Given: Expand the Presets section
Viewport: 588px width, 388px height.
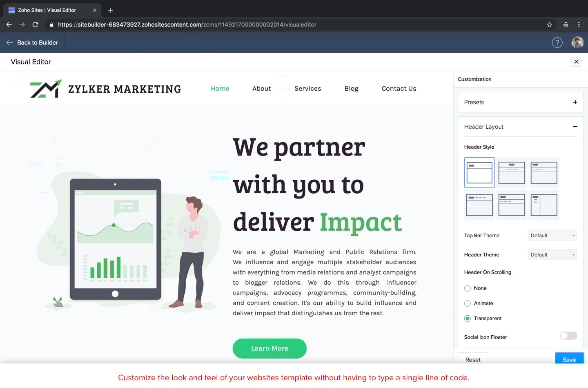Looking at the screenshot, I should 575,102.
